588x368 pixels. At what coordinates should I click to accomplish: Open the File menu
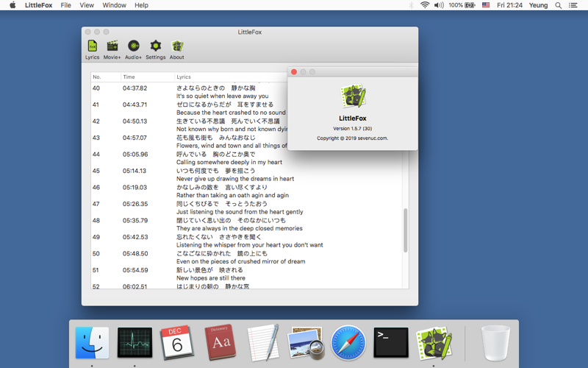(x=65, y=5)
